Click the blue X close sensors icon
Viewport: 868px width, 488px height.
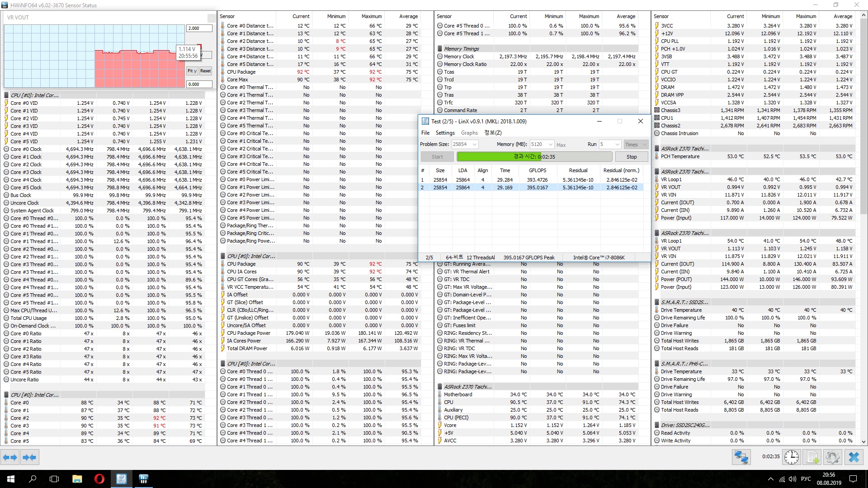854,457
